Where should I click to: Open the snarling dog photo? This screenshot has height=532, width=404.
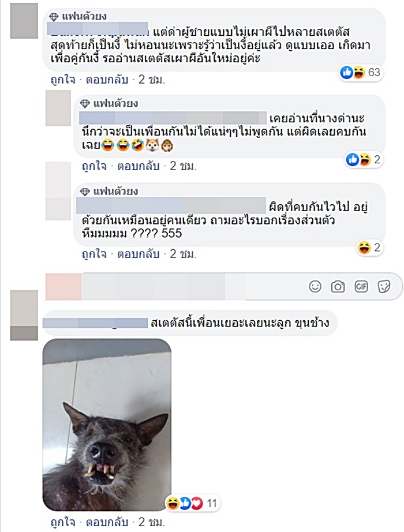(107, 425)
